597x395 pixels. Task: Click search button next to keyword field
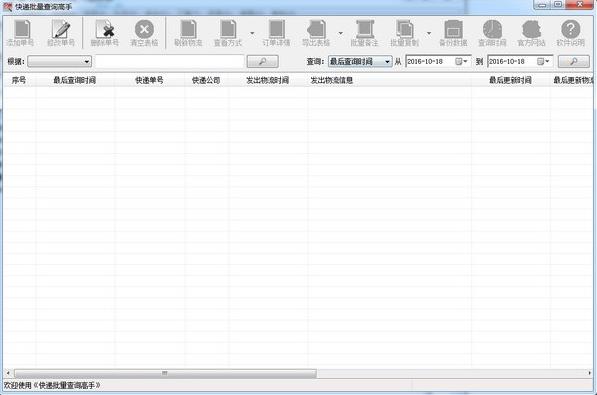point(262,61)
